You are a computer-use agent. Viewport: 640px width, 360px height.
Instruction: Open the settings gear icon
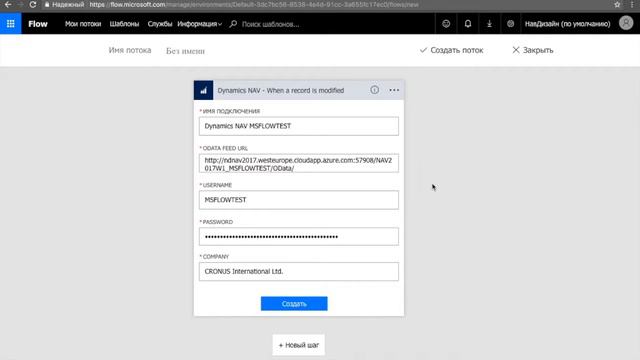pyautogui.click(x=511, y=24)
